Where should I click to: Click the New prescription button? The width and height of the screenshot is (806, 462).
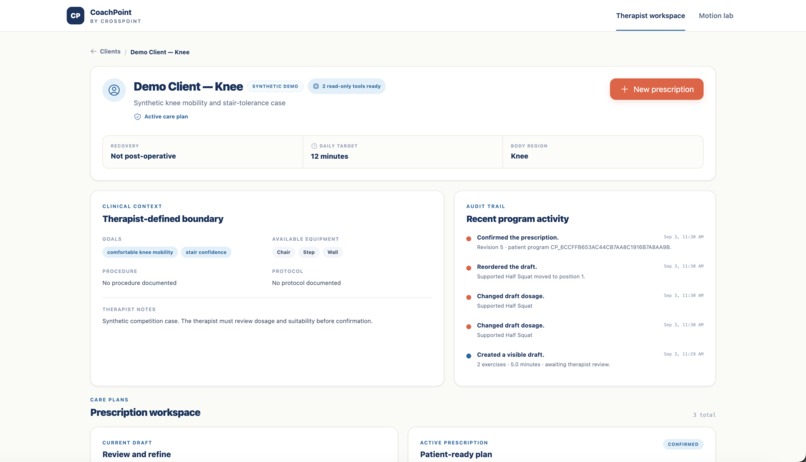click(x=656, y=89)
